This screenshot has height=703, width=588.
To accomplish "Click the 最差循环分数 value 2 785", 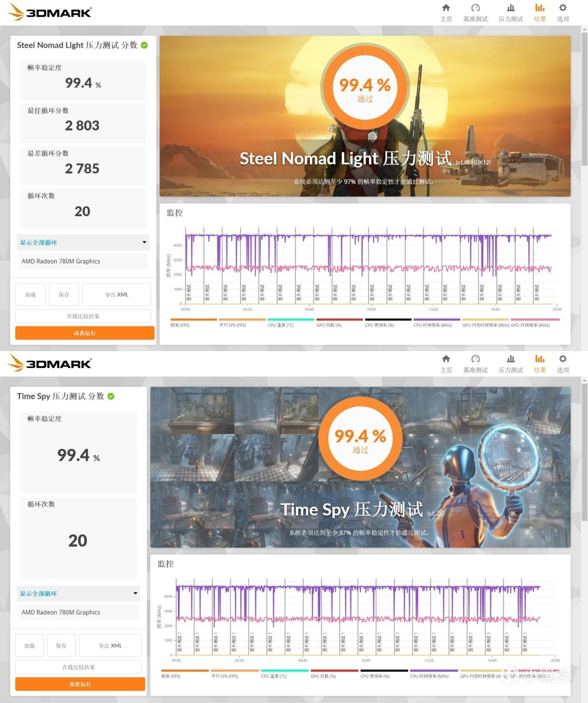I will [82, 169].
